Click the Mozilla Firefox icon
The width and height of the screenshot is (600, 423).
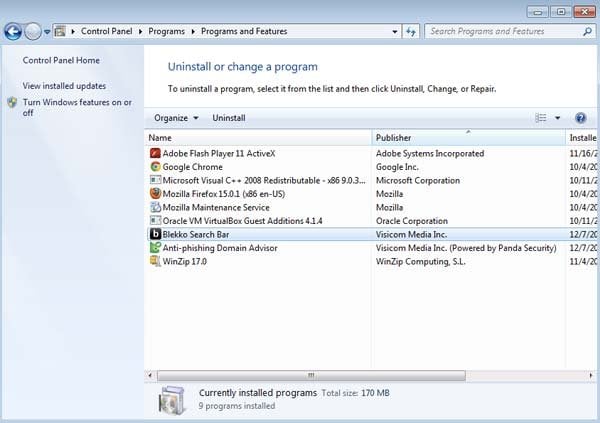click(x=155, y=194)
